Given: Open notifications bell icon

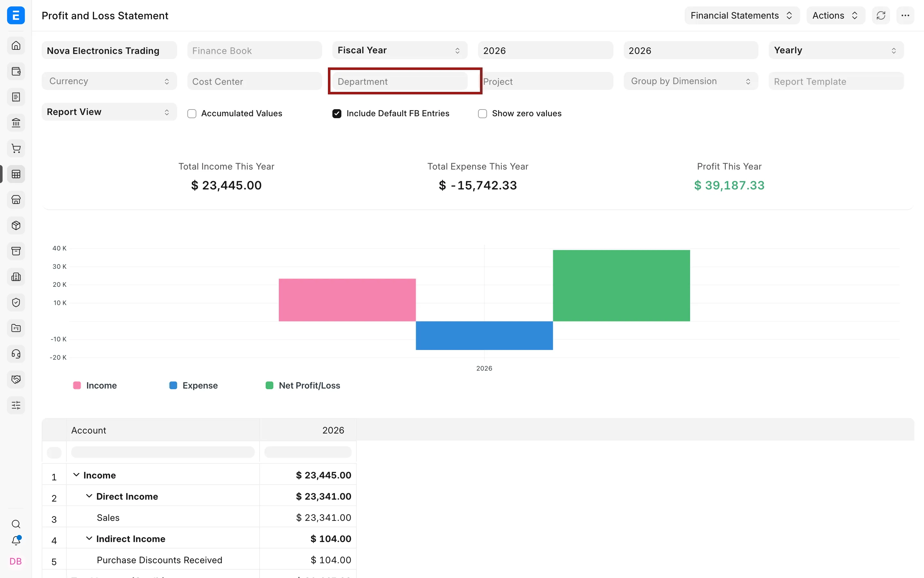Looking at the screenshot, I should pyautogui.click(x=16, y=540).
